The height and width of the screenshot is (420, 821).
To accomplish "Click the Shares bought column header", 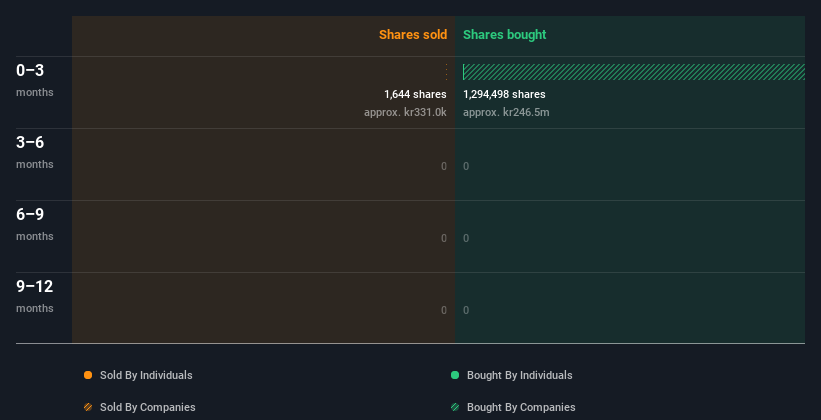I will coord(505,35).
